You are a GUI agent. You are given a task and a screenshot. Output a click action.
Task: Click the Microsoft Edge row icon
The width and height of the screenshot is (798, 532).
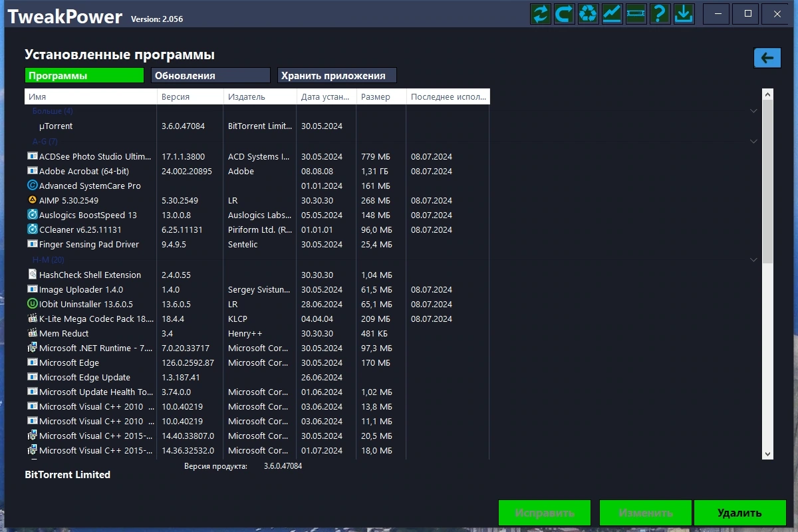(x=33, y=362)
